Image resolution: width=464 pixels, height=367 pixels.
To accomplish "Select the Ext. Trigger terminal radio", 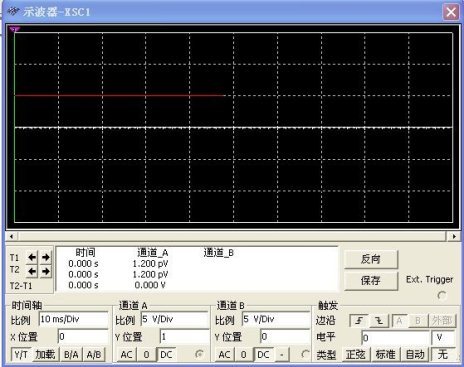I will click(442, 295).
